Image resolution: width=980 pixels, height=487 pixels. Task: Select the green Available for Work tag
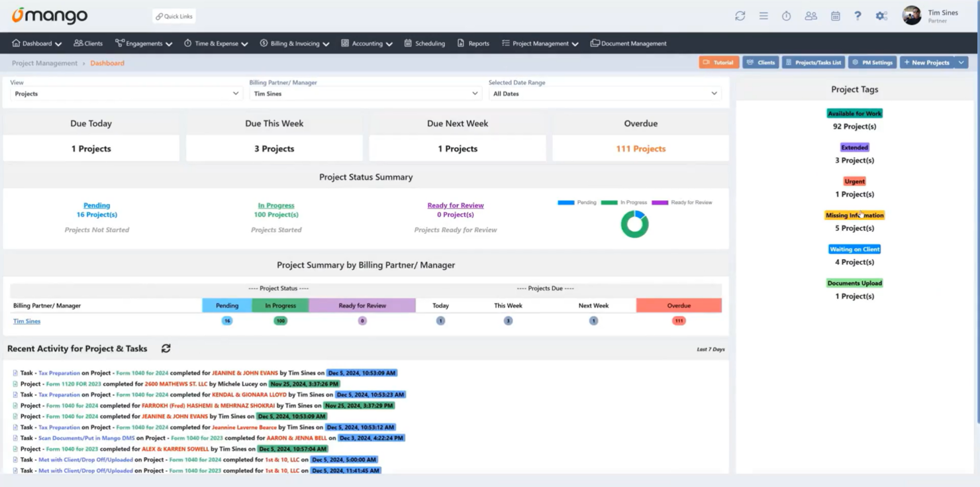pyautogui.click(x=854, y=113)
